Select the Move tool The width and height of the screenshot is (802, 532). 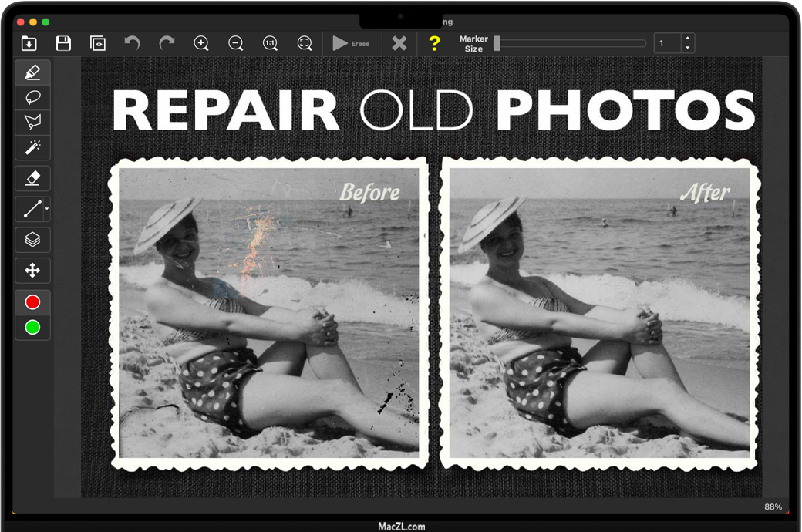tap(32, 271)
